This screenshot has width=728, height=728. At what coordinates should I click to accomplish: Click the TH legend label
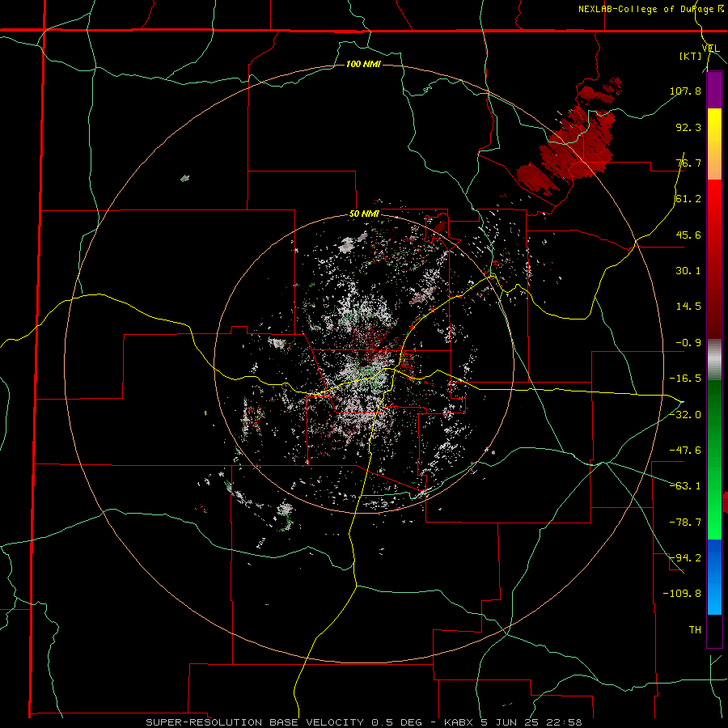point(695,629)
